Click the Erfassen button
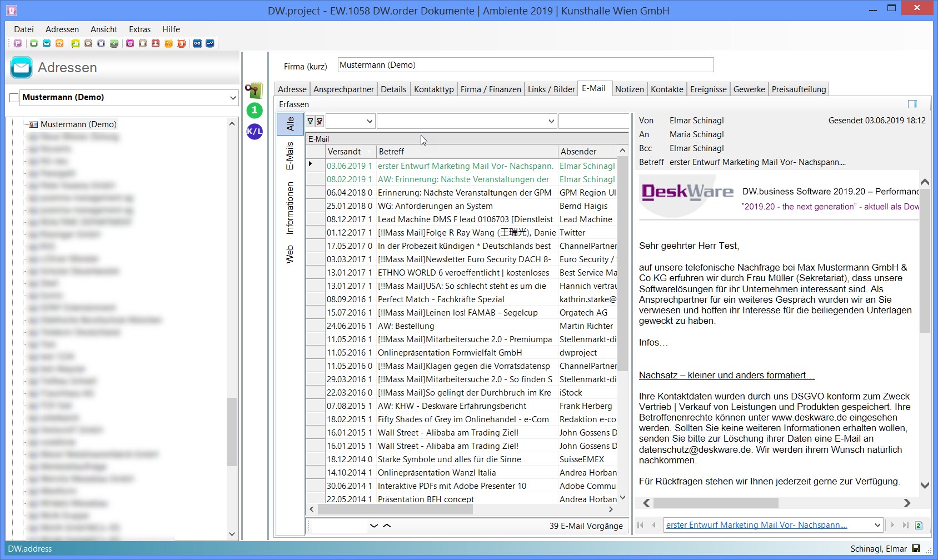This screenshot has height=560, width=938. click(294, 104)
